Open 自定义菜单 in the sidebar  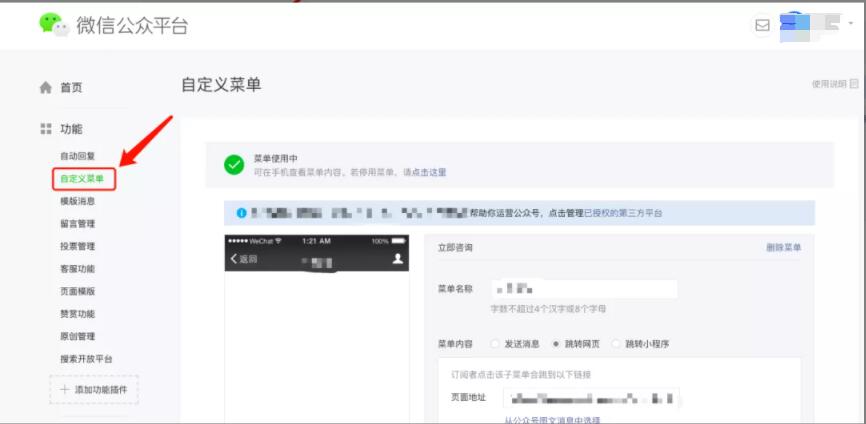(82, 179)
